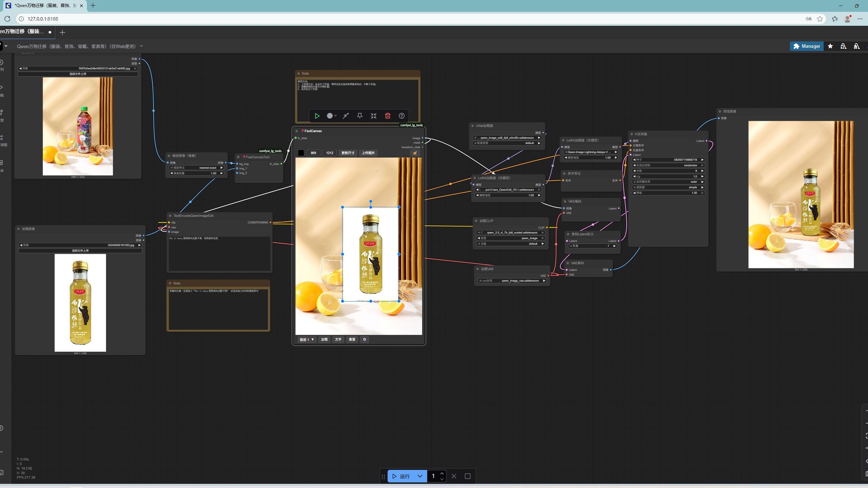Increase the batch count with the up arrow
Viewport: 868px width, 488px height.
(x=442, y=473)
